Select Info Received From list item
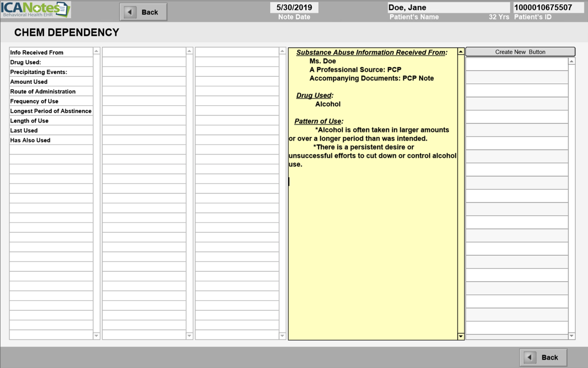This screenshot has height=368, width=588. click(50, 52)
